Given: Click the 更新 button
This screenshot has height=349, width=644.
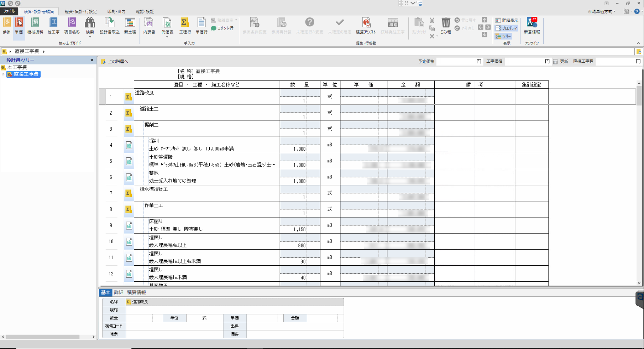Looking at the screenshot, I should [564, 62].
